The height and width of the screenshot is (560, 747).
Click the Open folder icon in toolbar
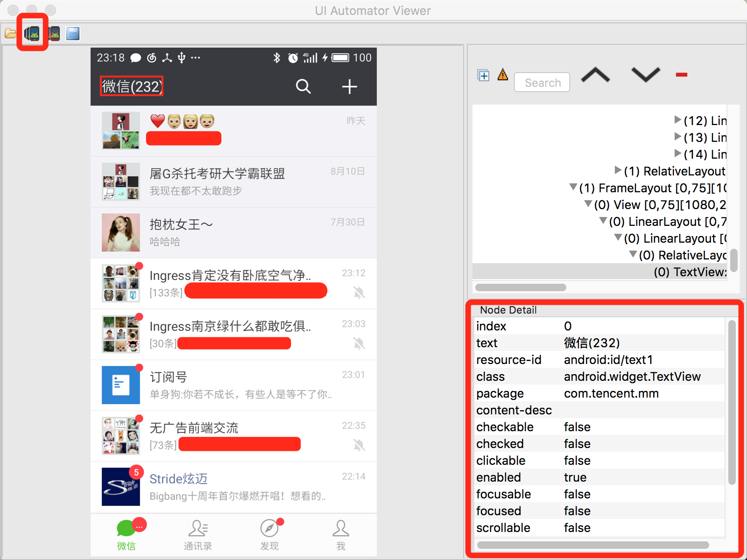coord(10,34)
